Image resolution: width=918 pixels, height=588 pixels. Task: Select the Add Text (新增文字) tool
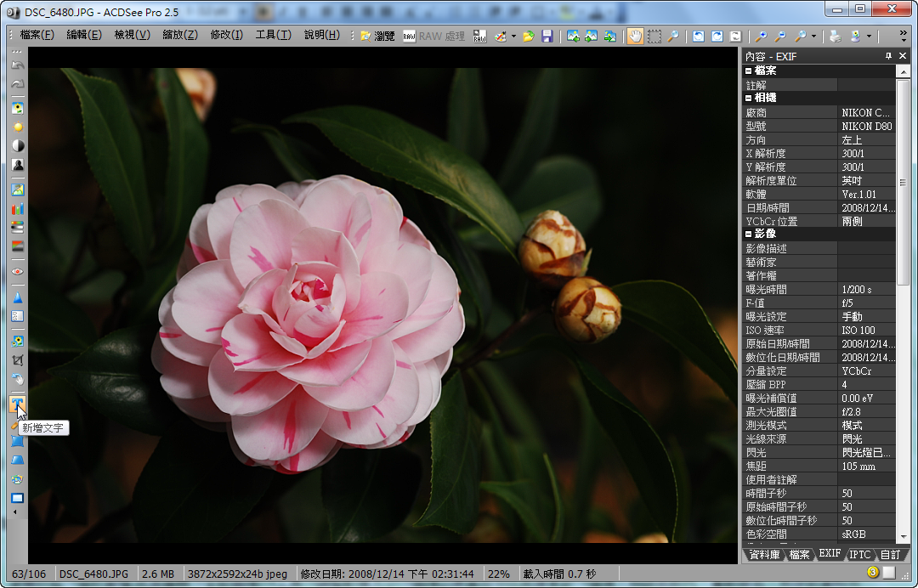[17, 404]
